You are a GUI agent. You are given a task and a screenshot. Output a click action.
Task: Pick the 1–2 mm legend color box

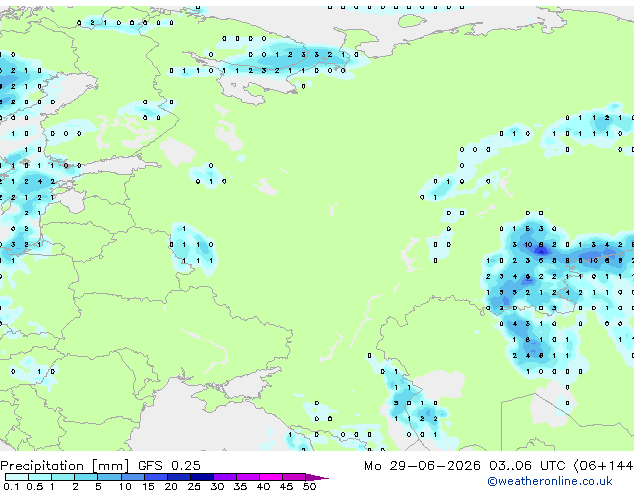[63, 477]
